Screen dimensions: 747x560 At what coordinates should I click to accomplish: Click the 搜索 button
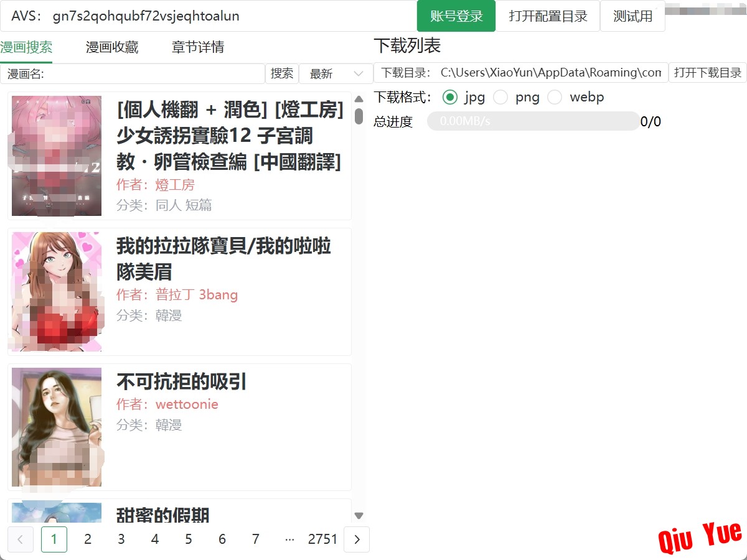click(282, 73)
